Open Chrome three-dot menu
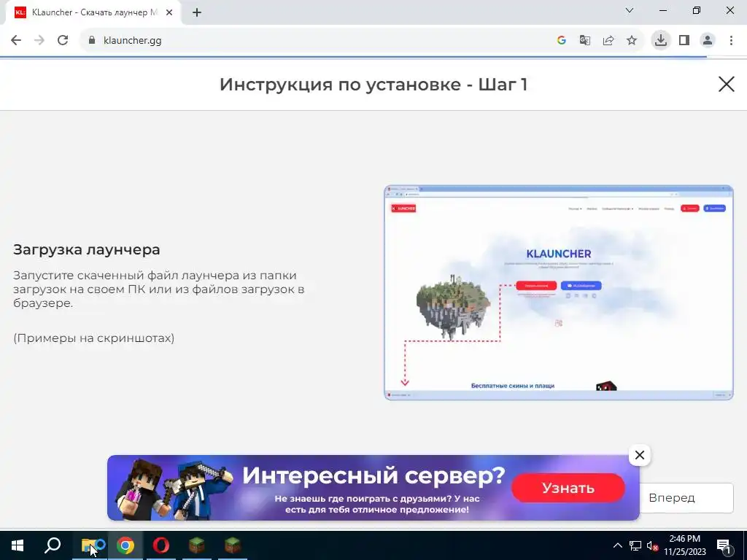Viewport: 747px width, 560px height. pos(731,41)
